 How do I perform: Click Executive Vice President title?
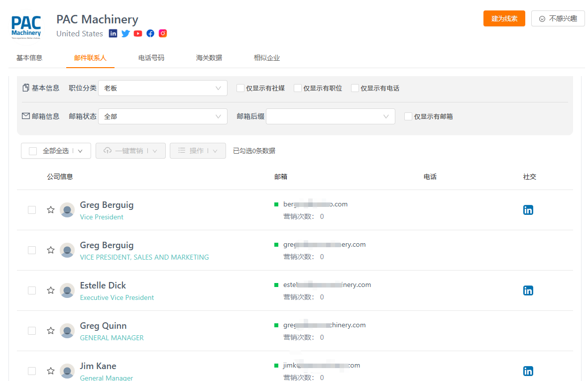coord(117,297)
